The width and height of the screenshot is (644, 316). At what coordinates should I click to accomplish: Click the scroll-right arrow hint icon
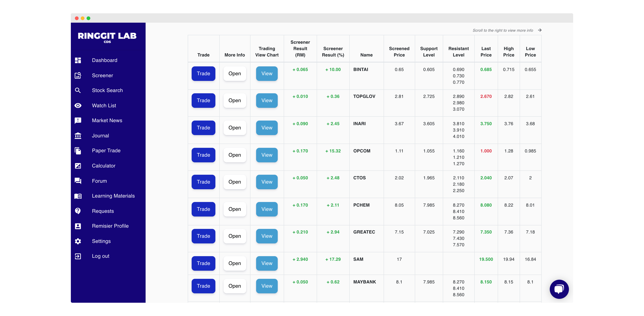pyautogui.click(x=540, y=30)
